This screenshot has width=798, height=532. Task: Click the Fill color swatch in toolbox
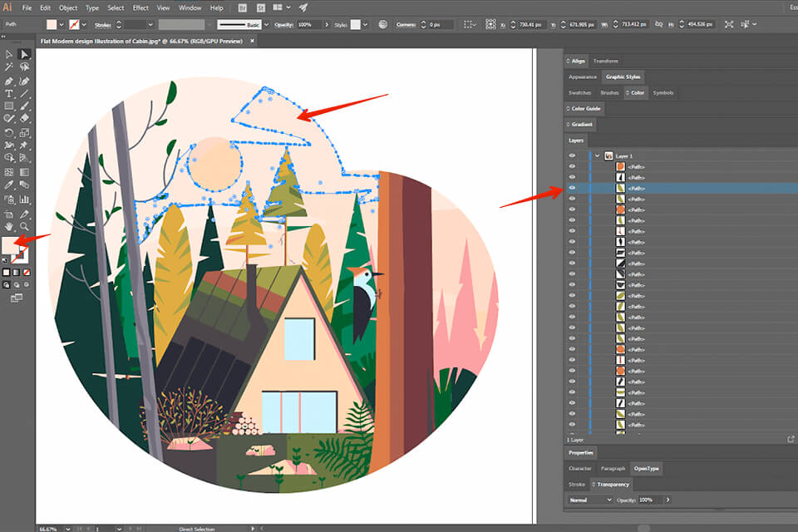coord(12,246)
